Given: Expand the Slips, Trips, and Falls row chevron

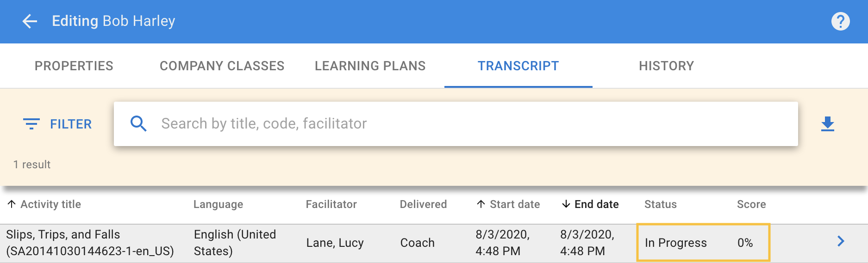Looking at the screenshot, I should [x=841, y=241].
